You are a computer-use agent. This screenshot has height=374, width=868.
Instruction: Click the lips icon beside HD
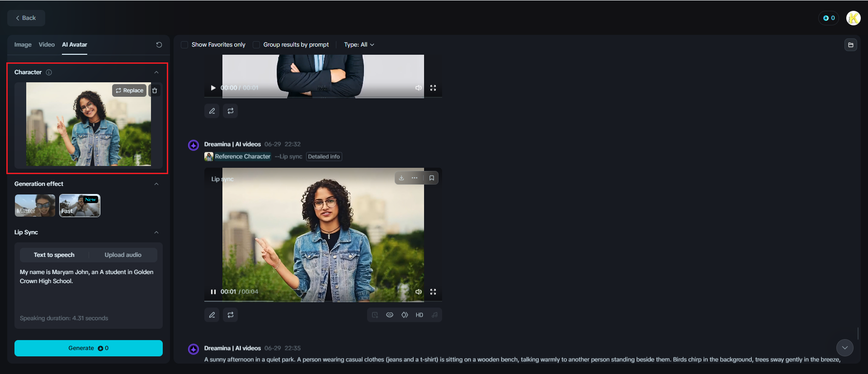click(x=390, y=315)
